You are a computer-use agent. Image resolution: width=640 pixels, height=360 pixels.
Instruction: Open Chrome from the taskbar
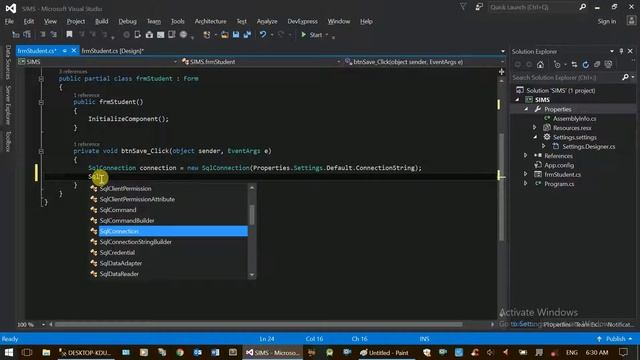point(180,352)
